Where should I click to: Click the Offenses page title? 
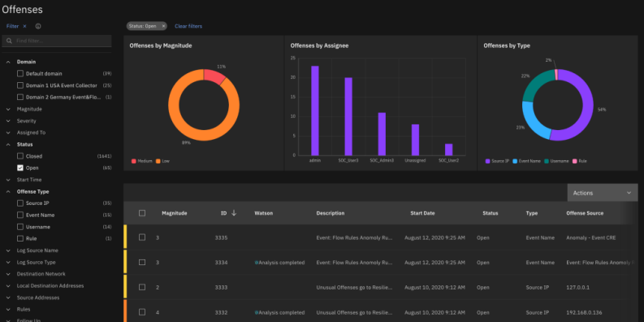(22, 9)
